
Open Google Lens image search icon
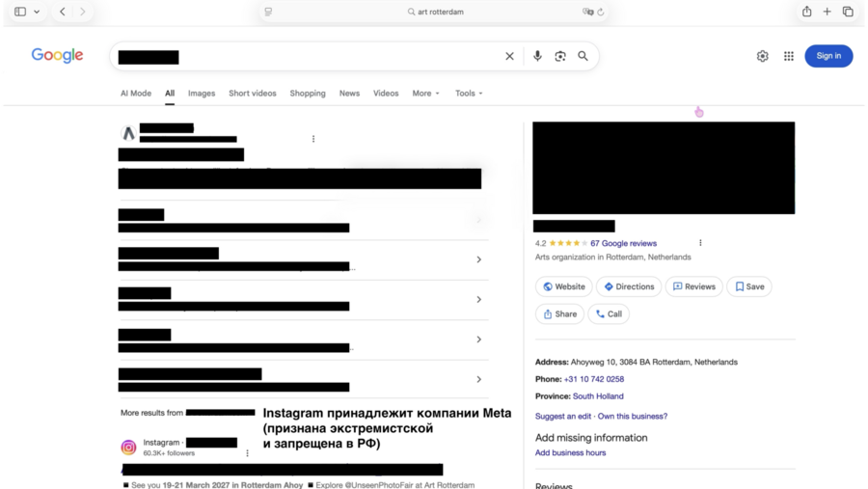(560, 56)
